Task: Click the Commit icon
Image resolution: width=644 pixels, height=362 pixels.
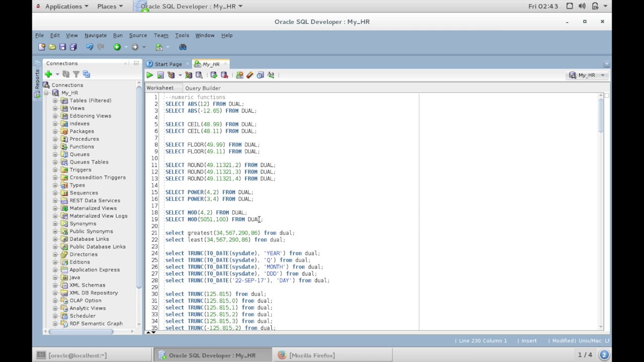Action: coord(214,75)
